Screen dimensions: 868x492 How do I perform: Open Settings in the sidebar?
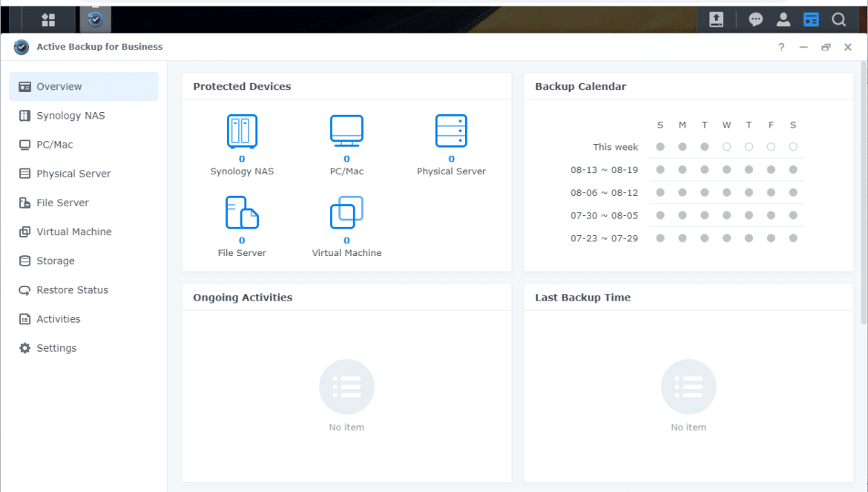[84, 348]
